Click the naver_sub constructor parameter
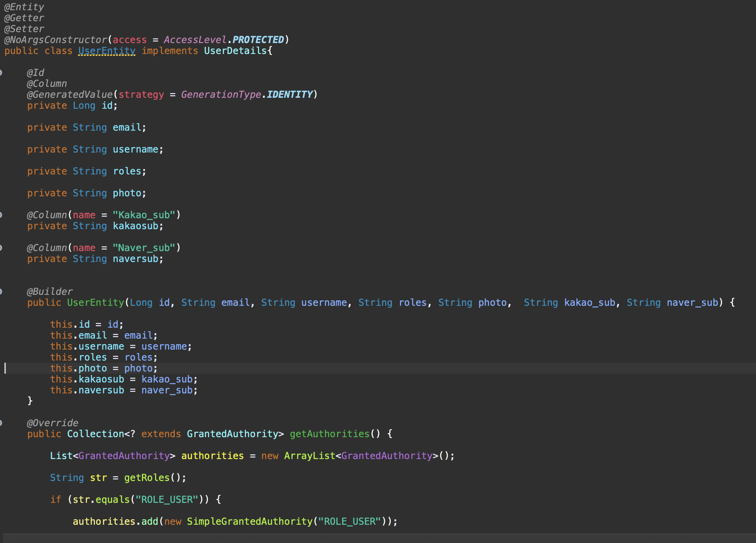The width and height of the screenshot is (756, 543). [692, 303]
